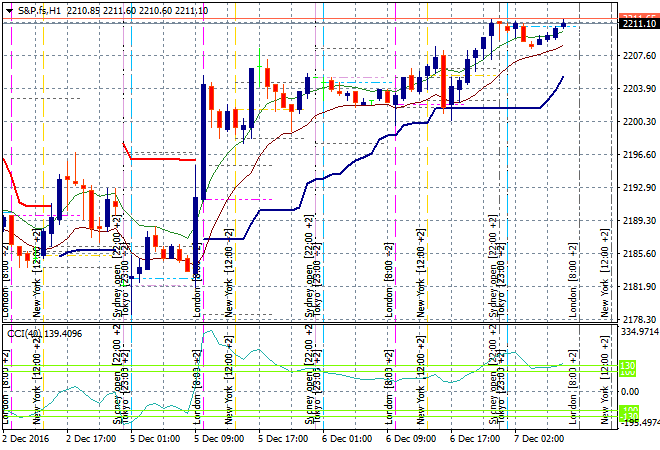This screenshot has height=450, width=660.
Task: Select the green -130 CCI level tag
Action: [x=628, y=412]
